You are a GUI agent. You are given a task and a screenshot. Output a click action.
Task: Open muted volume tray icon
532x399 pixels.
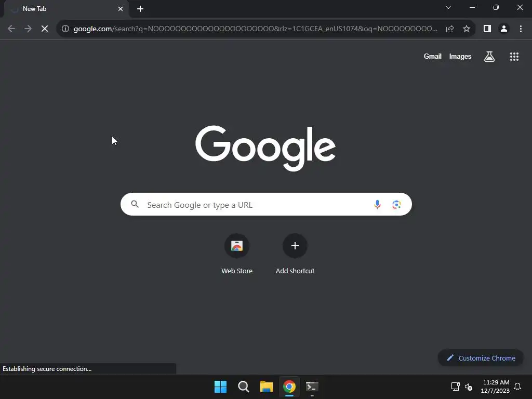click(469, 387)
